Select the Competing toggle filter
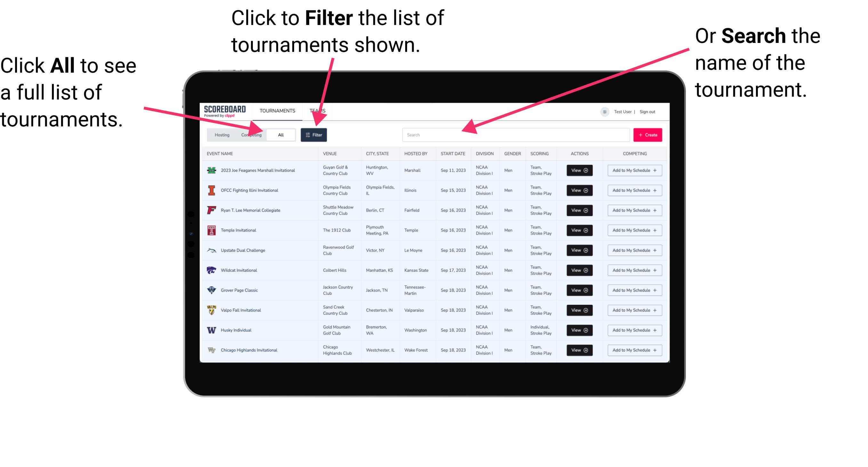The width and height of the screenshot is (868, 467). pos(251,134)
